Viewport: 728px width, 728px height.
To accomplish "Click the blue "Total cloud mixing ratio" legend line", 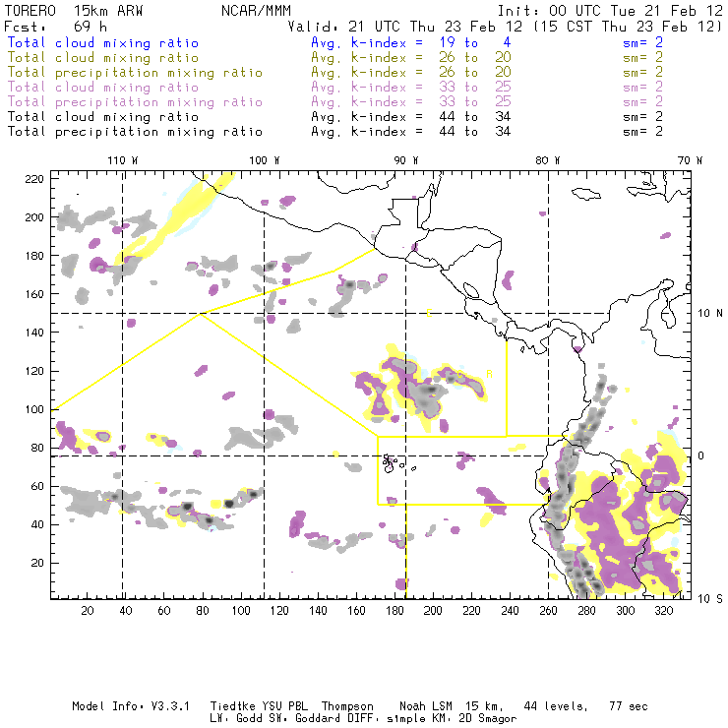I will click(103, 42).
